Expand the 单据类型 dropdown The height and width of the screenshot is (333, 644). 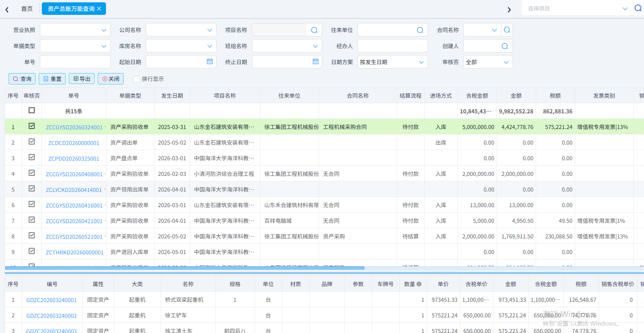pyautogui.click(x=75, y=46)
